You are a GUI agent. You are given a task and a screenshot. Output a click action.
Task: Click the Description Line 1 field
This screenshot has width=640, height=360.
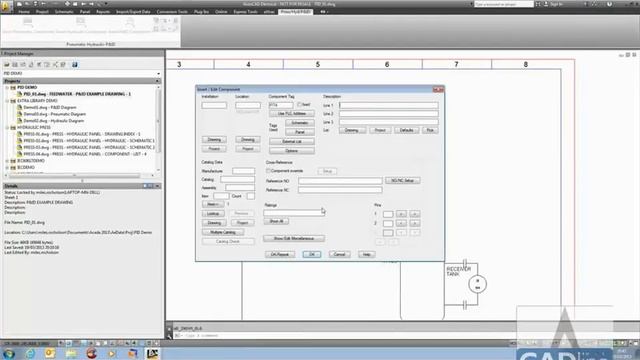[x=389, y=105]
